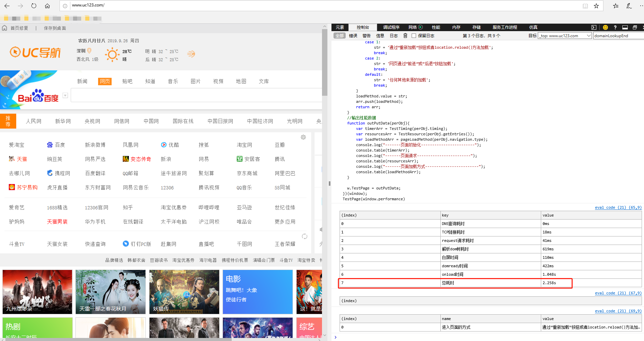
Task: Refresh the recommended sites list
Action: pyautogui.click(x=304, y=236)
